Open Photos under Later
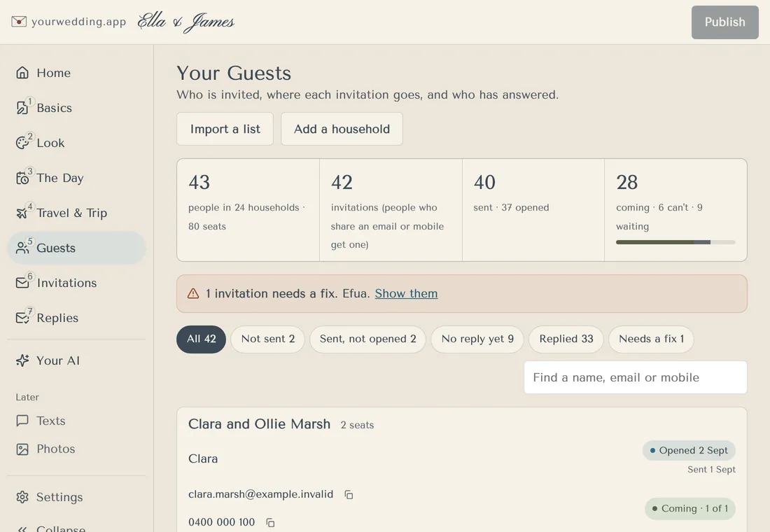 point(76,449)
